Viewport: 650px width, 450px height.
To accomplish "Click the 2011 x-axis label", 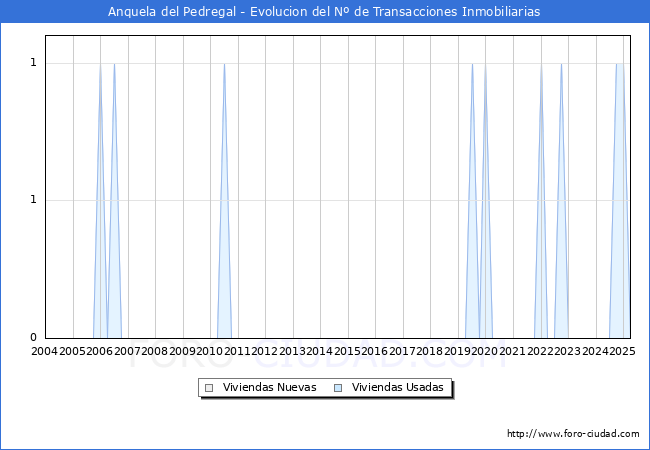I will [238, 351].
